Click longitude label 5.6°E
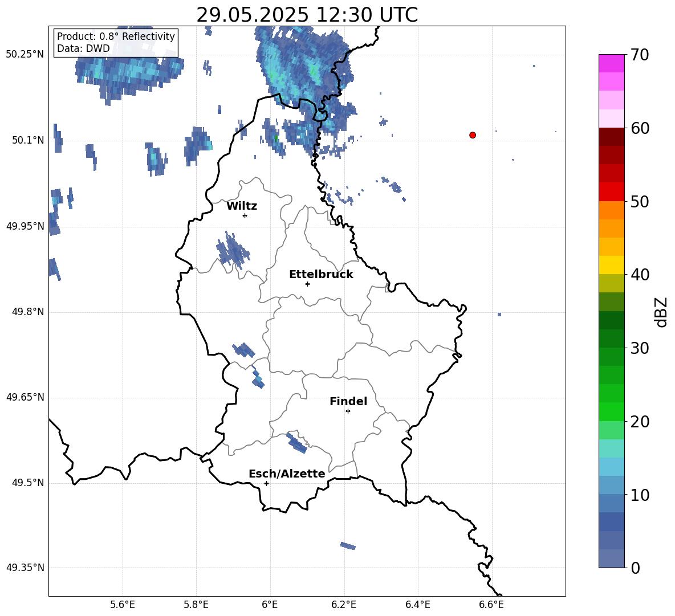The image size is (675, 616). coord(123,605)
